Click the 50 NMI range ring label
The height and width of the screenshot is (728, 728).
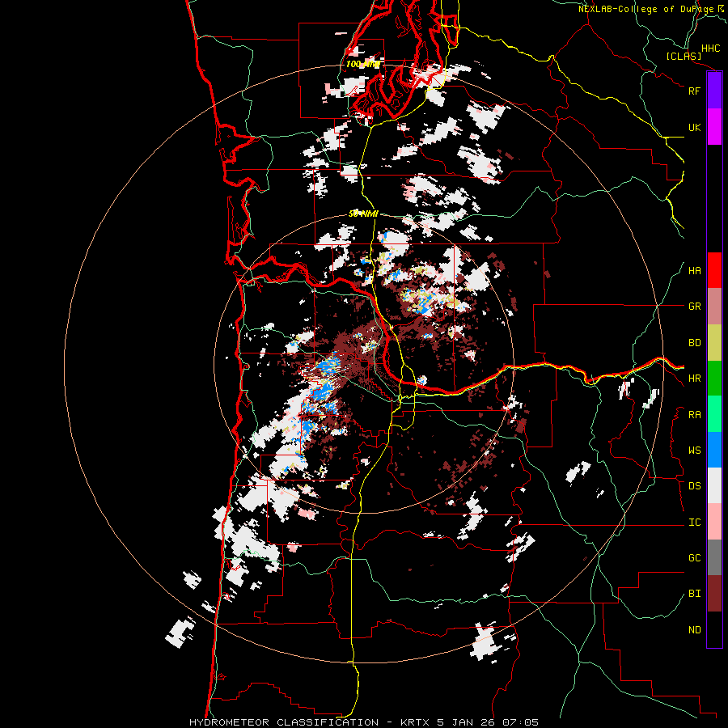coord(363,214)
